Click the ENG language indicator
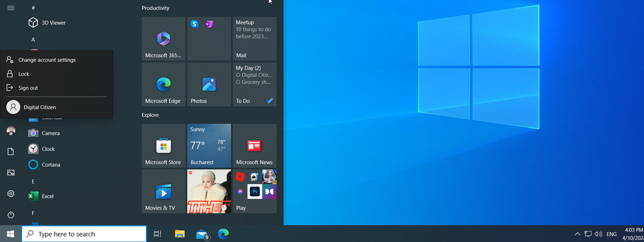Screen dimensions: 644x242 point(611,234)
